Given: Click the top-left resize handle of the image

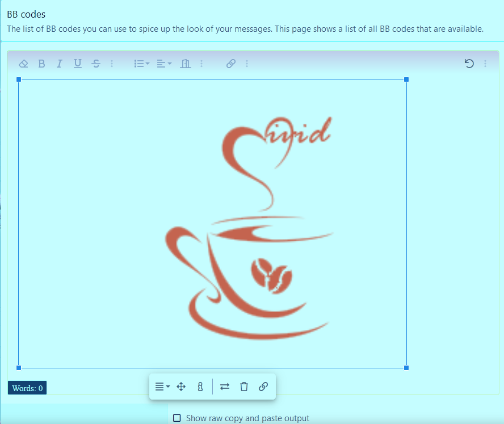Looking at the screenshot, I should click(x=19, y=79).
